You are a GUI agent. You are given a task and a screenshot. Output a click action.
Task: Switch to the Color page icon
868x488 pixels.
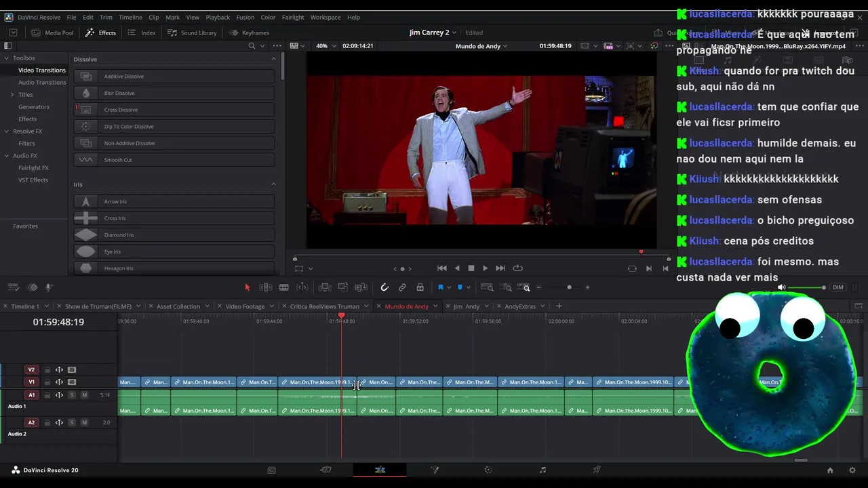tap(488, 470)
